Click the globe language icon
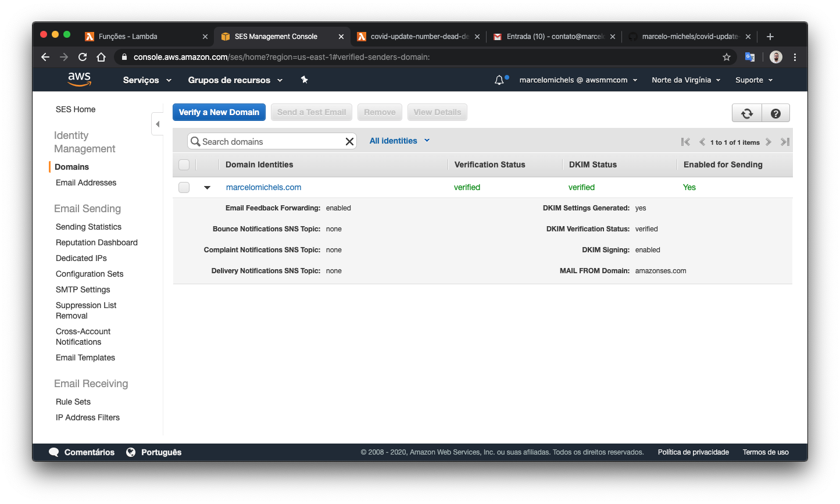This screenshot has width=840, height=504. [x=131, y=452]
